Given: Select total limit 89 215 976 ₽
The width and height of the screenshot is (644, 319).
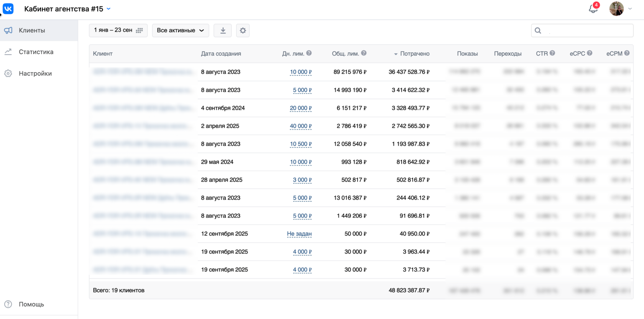Looking at the screenshot, I should [x=350, y=72].
